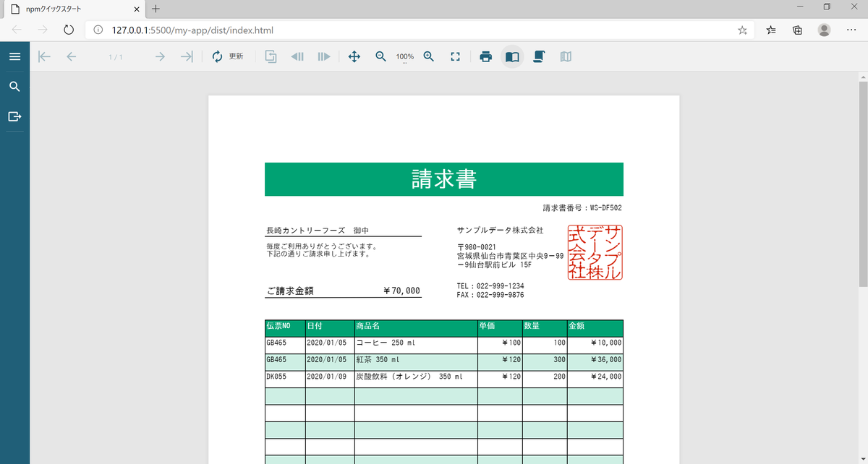The image size is (868, 464).
Task: Click the 更新 refresh button
Action: tap(227, 56)
